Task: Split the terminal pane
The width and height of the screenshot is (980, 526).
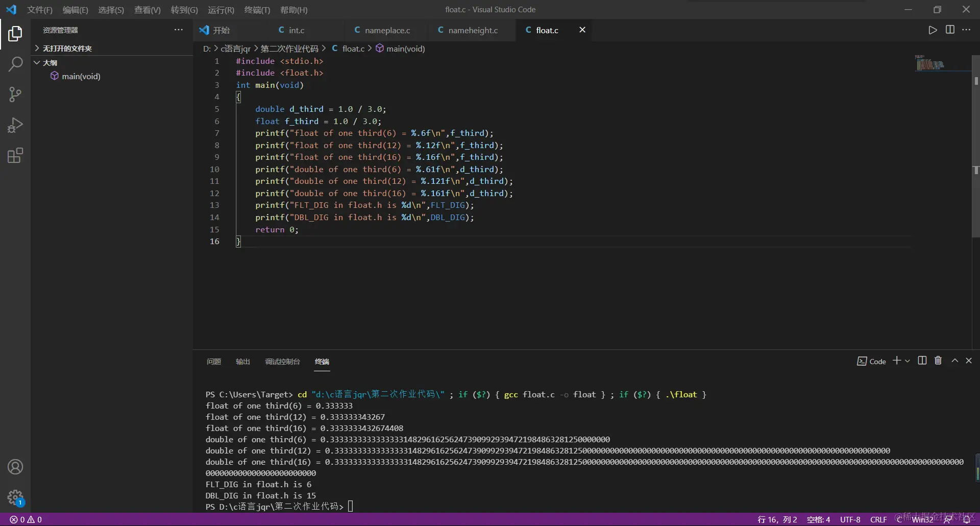Action: 922,361
